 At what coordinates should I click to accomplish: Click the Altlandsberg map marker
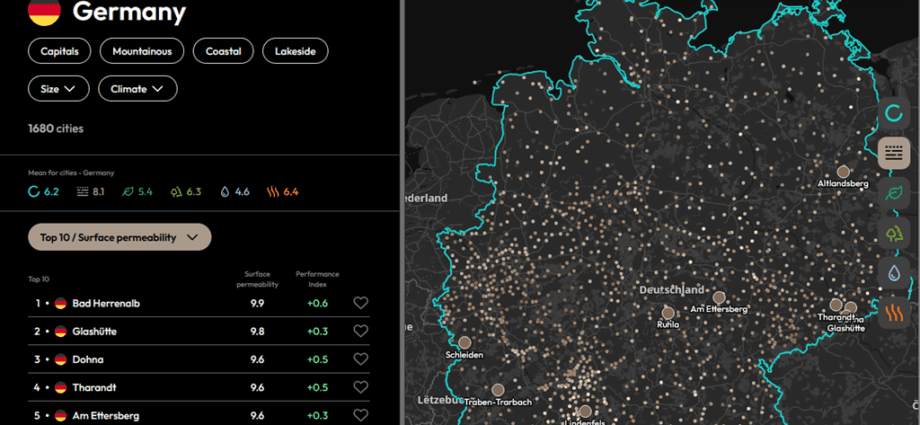coord(843,171)
